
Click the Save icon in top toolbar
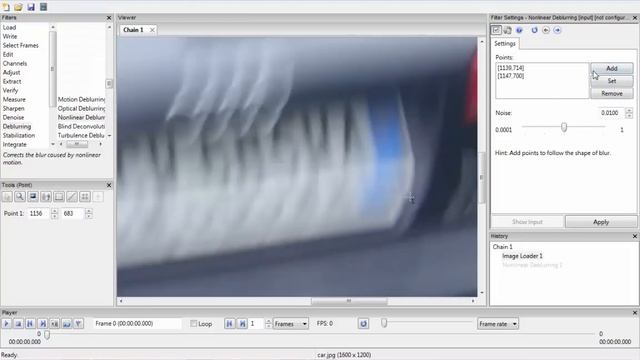[31, 7]
